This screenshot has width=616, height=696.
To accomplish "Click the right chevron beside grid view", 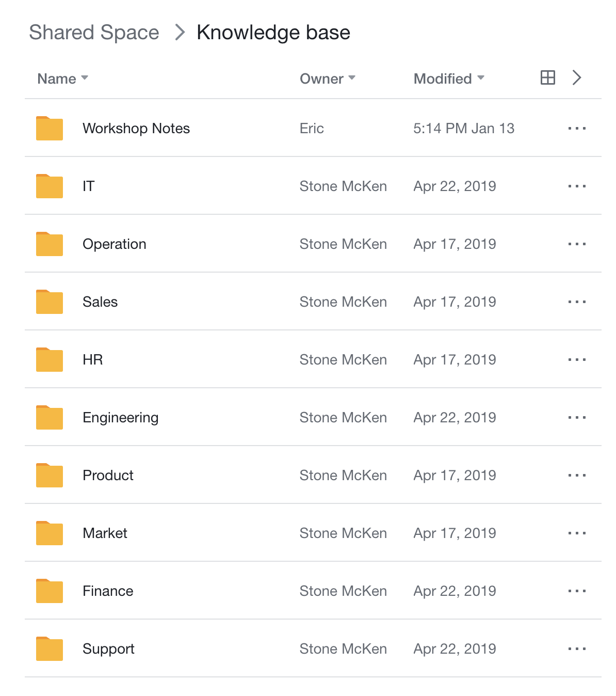I will [577, 78].
